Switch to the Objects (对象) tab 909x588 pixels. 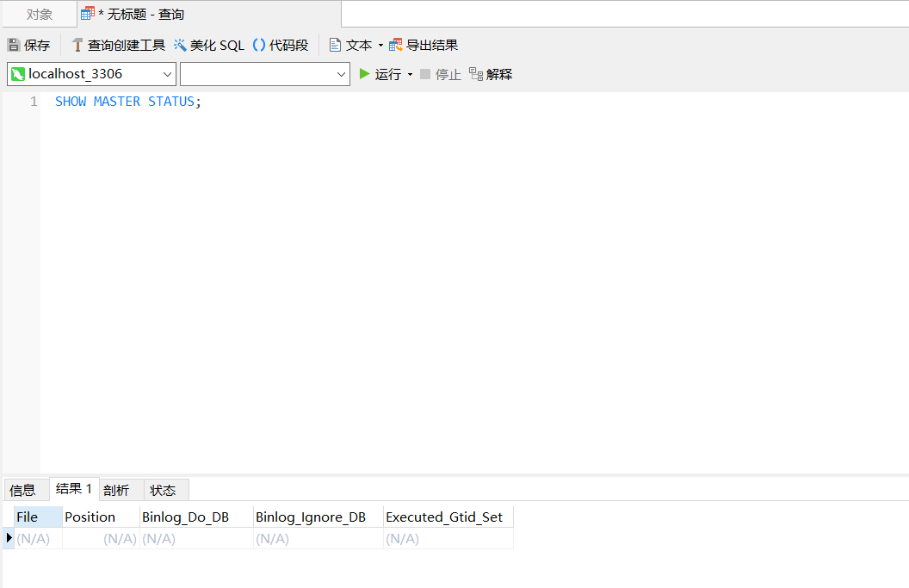click(x=40, y=15)
